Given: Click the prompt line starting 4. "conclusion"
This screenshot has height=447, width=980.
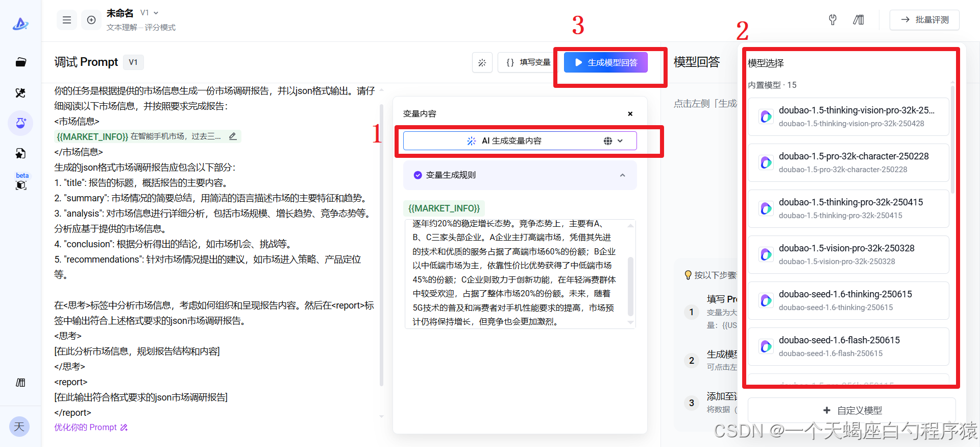Looking at the screenshot, I should (173, 244).
